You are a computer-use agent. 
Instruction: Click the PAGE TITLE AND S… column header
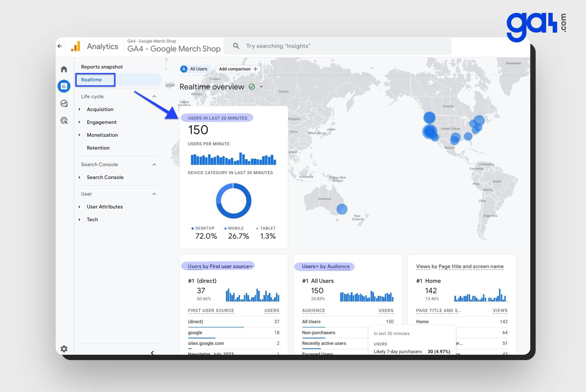(438, 310)
